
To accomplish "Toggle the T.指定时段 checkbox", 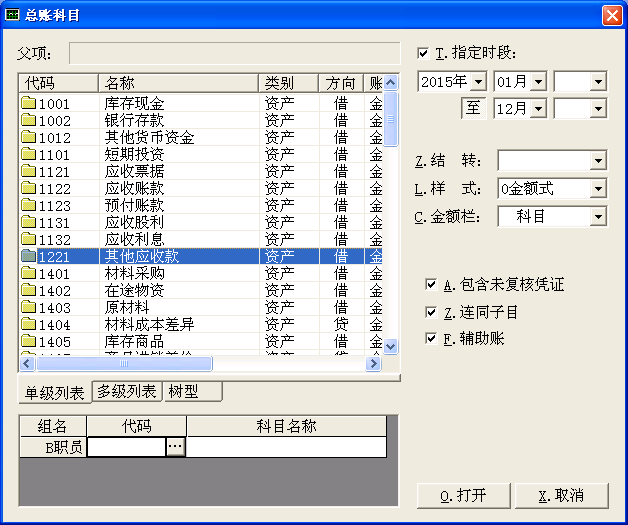I will coord(423,53).
